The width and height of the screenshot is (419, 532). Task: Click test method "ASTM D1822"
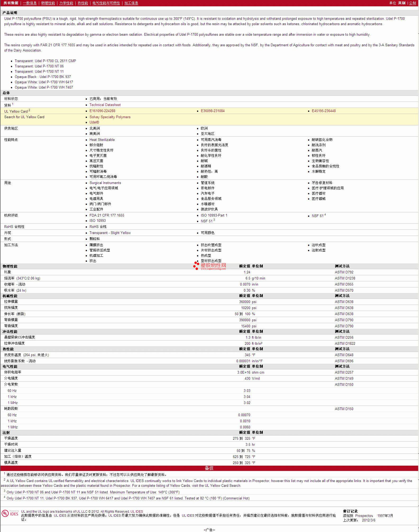point(345,344)
